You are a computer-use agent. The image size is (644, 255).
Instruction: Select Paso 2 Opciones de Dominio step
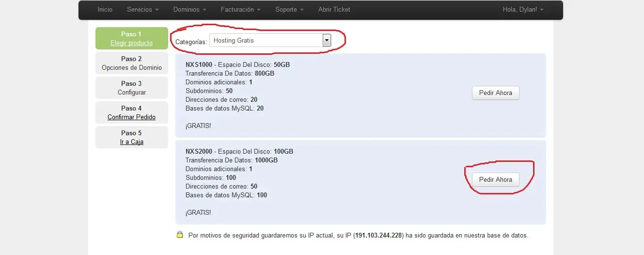tap(132, 63)
